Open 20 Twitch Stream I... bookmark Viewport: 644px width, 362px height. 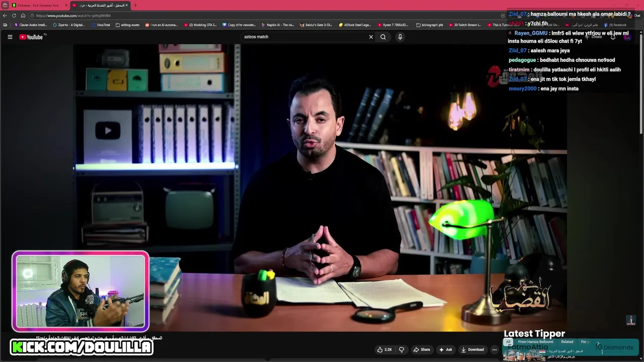(x=465, y=25)
